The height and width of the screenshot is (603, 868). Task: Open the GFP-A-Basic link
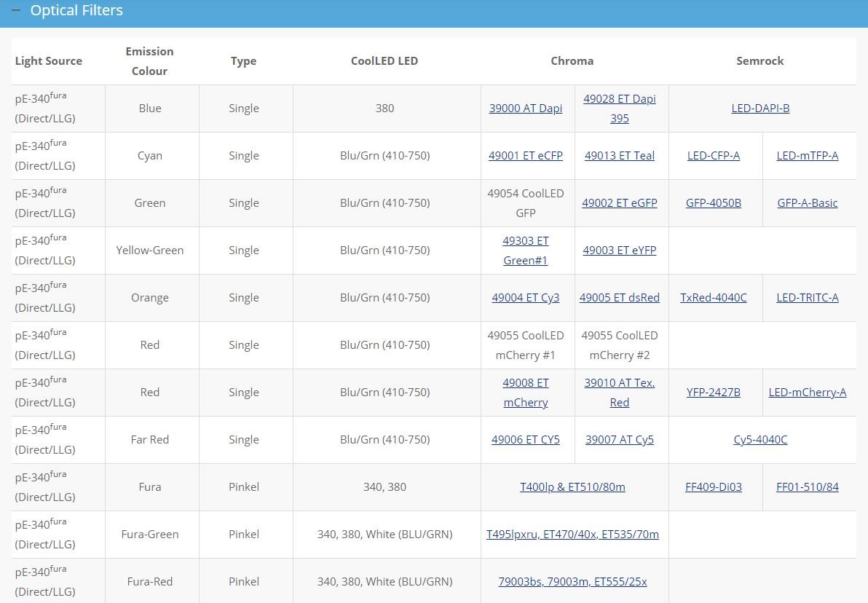tap(807, 203)
